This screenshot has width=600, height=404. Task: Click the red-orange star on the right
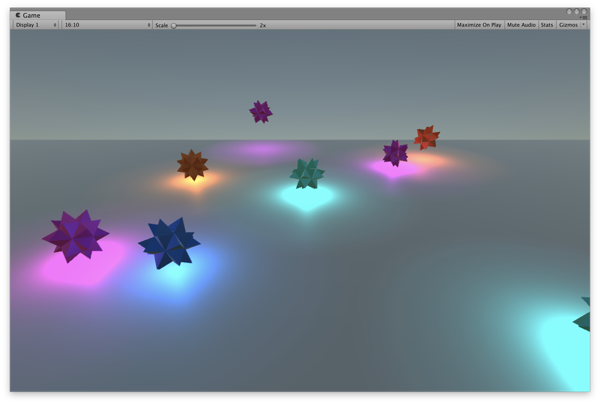(x=427, y=137)
